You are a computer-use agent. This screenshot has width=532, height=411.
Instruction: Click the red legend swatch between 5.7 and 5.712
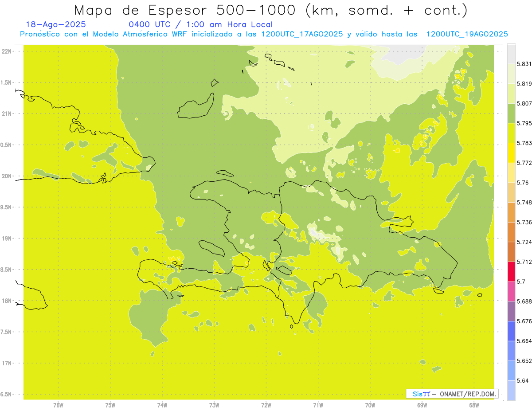point(511,271)
